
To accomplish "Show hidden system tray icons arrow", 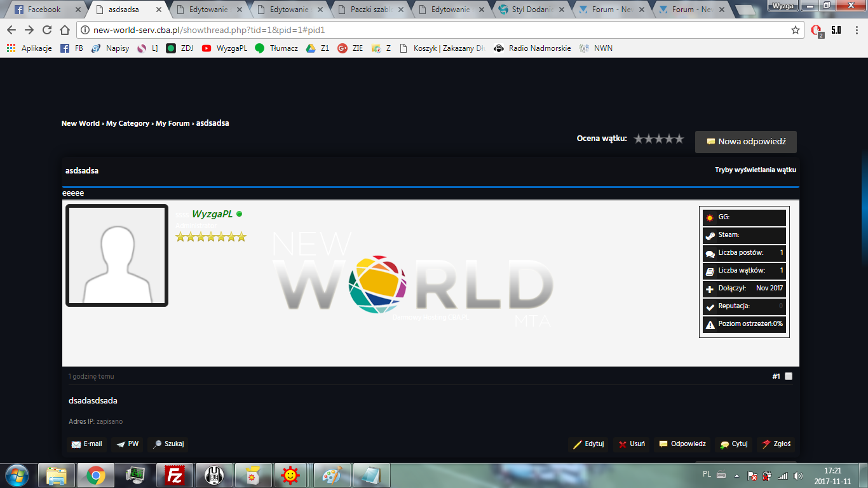I will [x=736, y=475].
